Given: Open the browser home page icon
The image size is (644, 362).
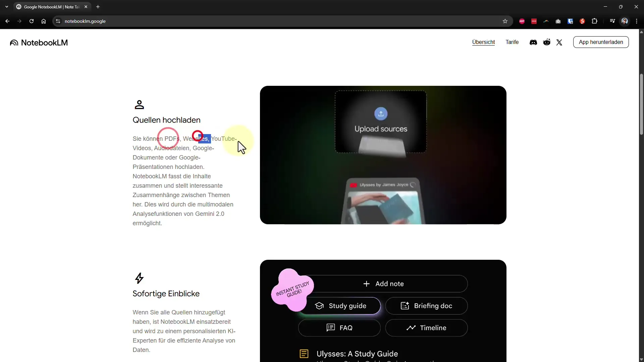Looking at the screenshot, I should coord(44,21).
